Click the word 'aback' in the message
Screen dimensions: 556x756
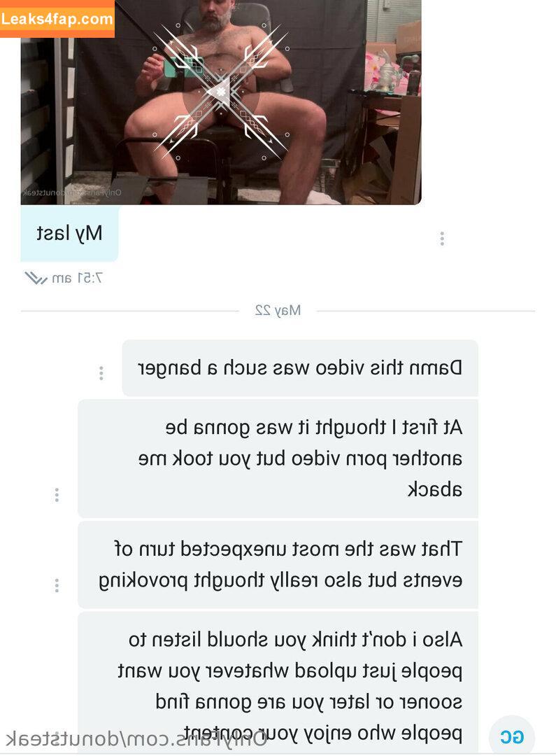tap(434, 489)
